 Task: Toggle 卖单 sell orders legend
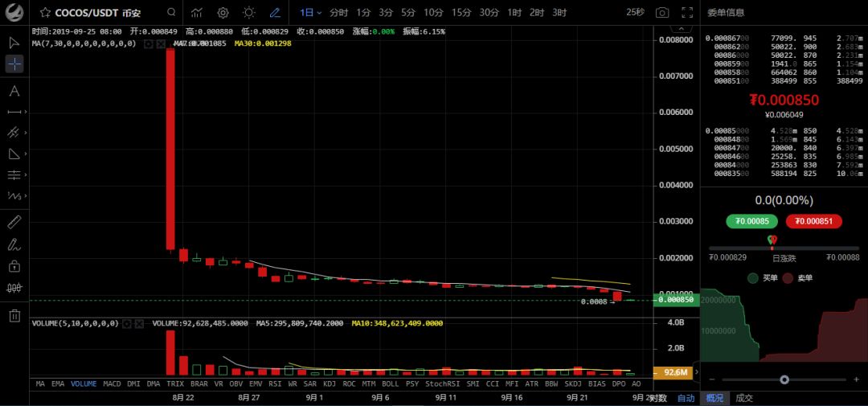(x=796, y=278)
